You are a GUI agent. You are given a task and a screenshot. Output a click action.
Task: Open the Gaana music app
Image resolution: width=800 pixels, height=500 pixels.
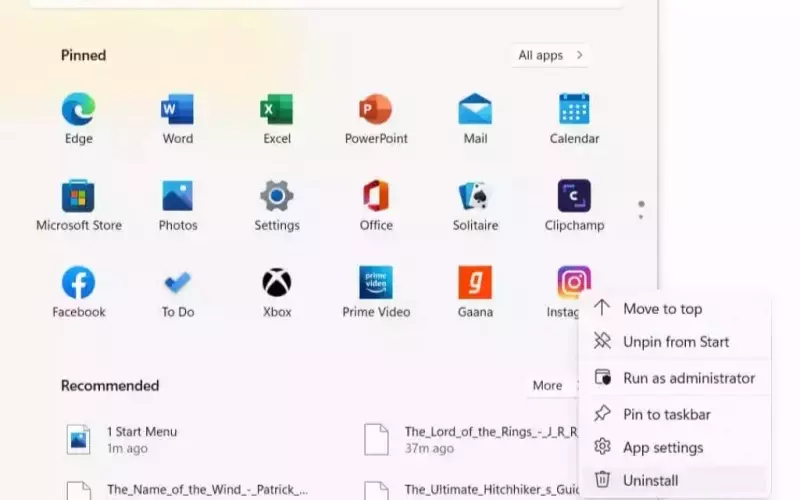(x=475, y=292)
